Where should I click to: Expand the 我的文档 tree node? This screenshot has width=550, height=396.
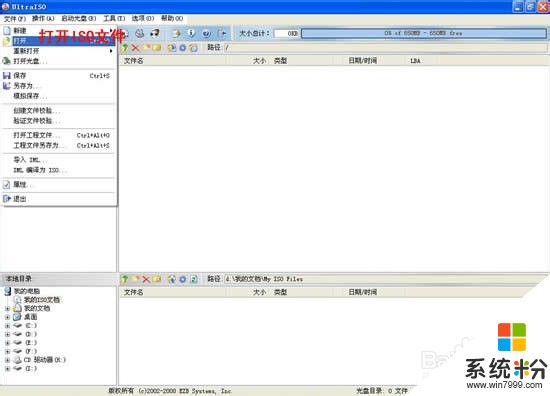point(7,309)
